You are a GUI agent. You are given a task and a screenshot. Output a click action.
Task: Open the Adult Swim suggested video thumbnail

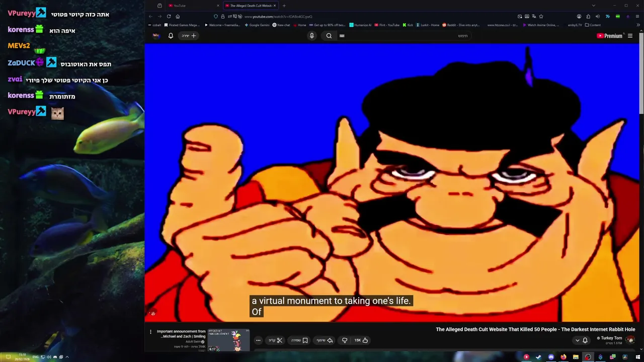click(228, 340)
